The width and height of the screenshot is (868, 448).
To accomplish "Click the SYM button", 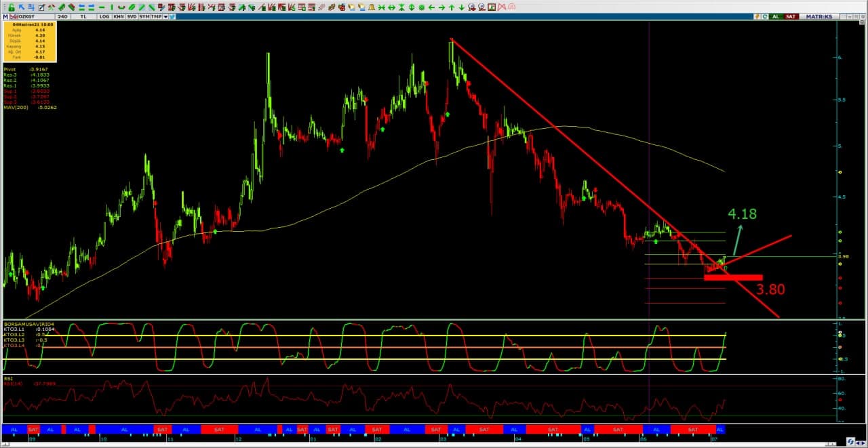I will (x=144, y=16).
